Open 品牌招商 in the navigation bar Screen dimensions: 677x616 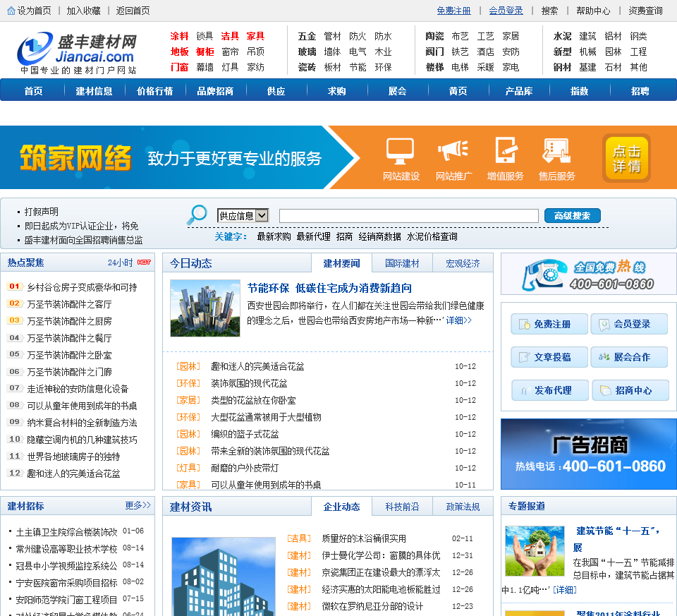(x=216, y=91)
